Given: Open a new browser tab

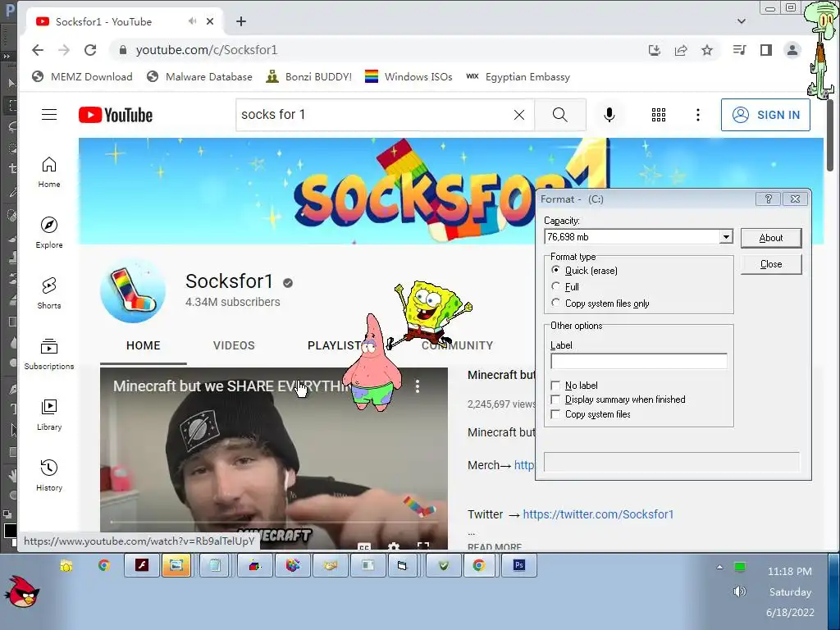Looking at the screenshot, I should 241,21.
